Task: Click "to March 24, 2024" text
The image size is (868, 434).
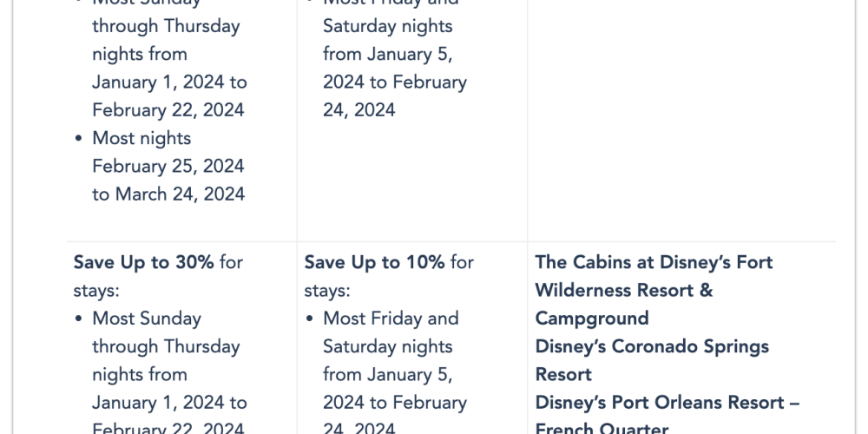Action: pos(168,194)
